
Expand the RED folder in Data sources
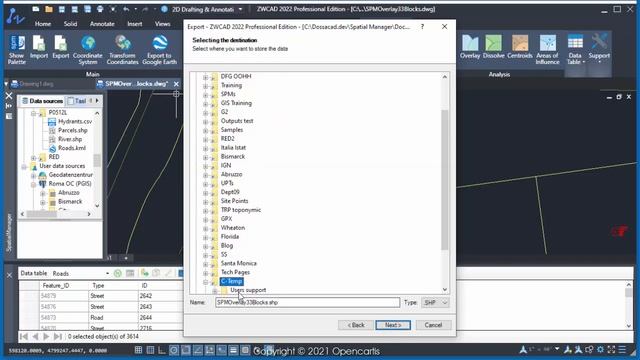[x=33, y=158]
